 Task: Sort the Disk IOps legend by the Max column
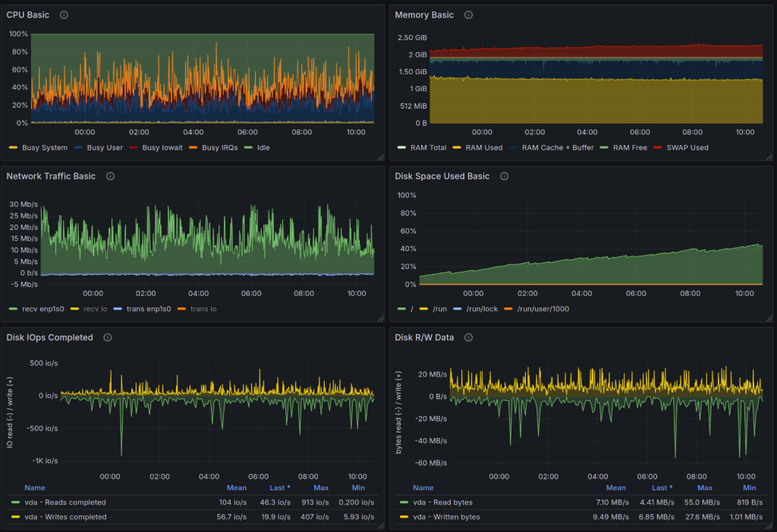tap(320, 488)
